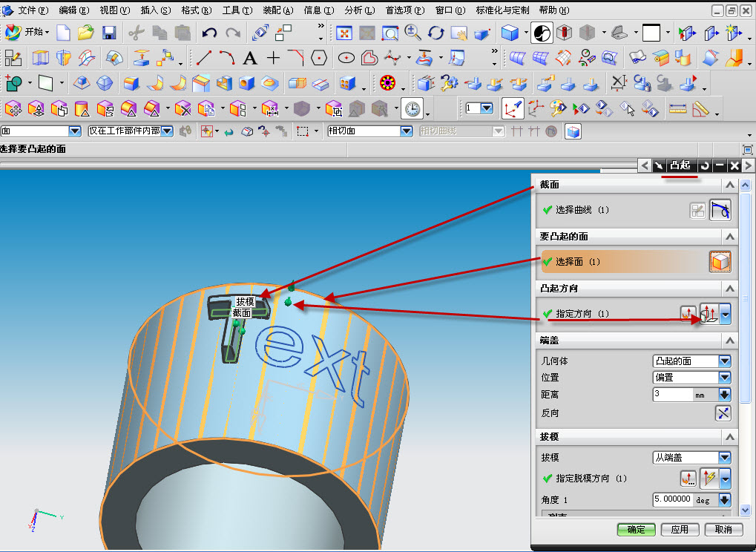Screen dimensions: 756x552
Task: Click the Undo arrow icon
Action: pyautogui.click(x=209, y=33)
